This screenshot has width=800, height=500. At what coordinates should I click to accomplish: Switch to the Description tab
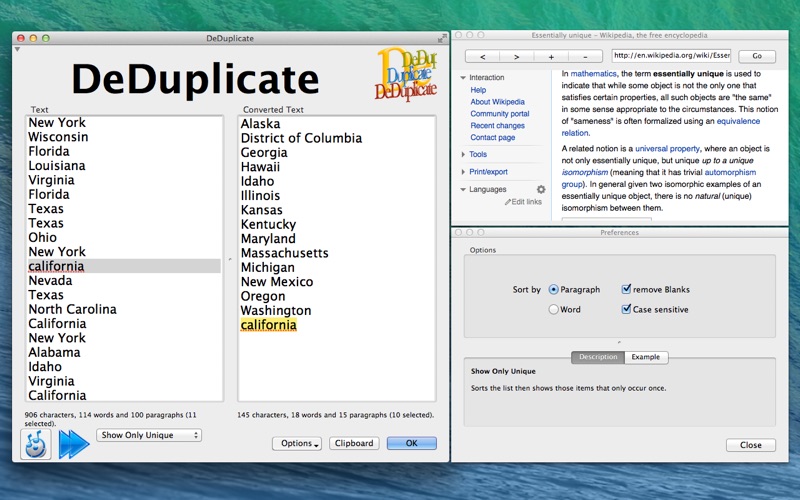coord(598,357)
